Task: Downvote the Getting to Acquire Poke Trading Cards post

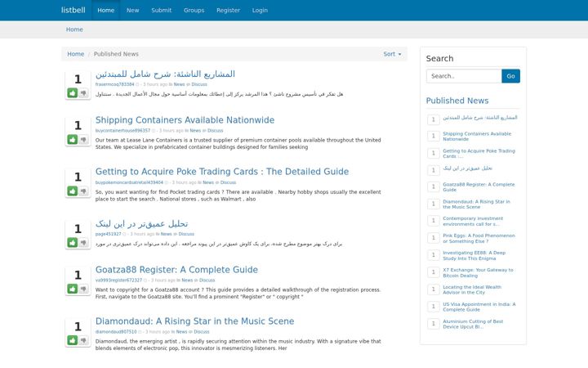Action: tap(83, 191)
